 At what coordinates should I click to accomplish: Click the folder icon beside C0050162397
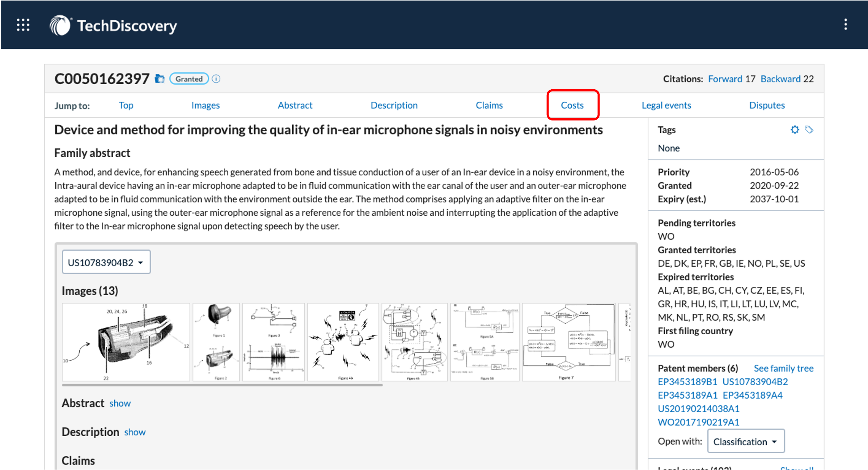pos(159,79)
